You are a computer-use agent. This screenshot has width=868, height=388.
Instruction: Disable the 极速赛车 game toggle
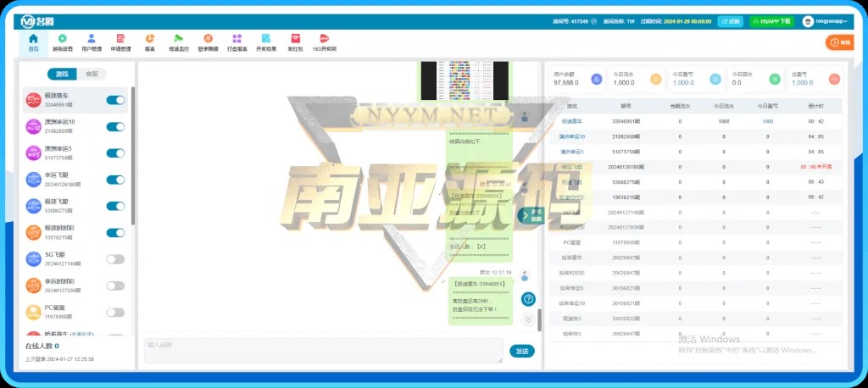click(x=115, y=100)
